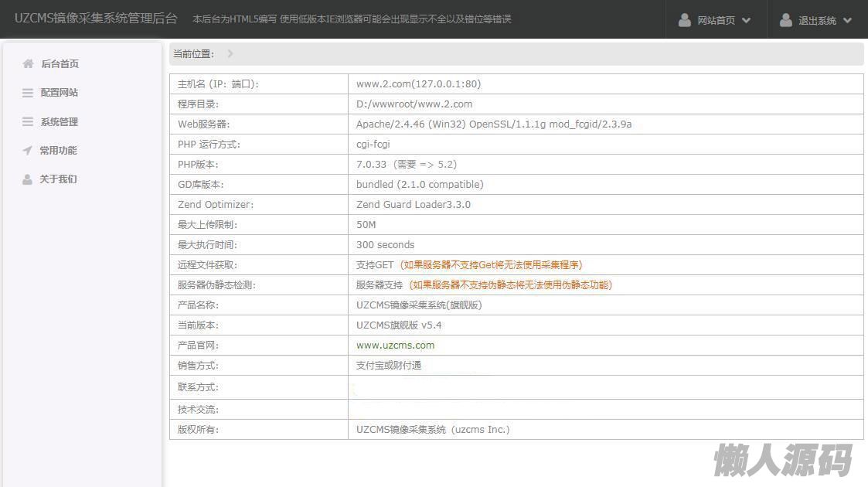Click the home icon beside 后台首页
Viewport: 868px width, 487px height.
[29, 64]
